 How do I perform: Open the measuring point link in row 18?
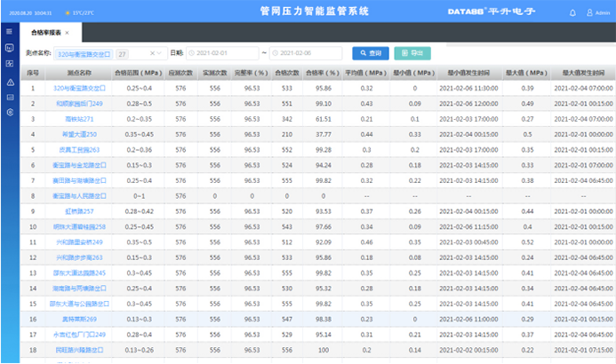79,350
